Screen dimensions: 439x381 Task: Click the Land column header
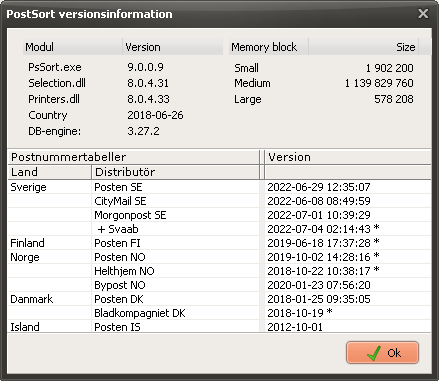pos(50,172)
